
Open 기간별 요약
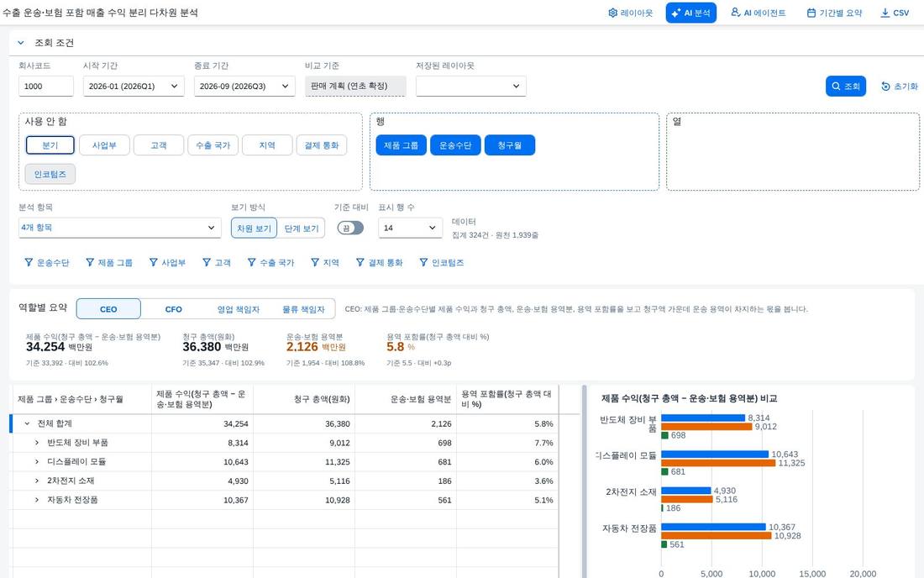click(x=834, y=13)
